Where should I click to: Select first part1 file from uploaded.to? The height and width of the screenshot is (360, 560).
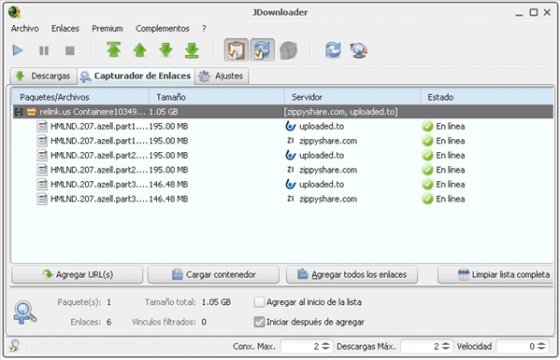(283, 126)
